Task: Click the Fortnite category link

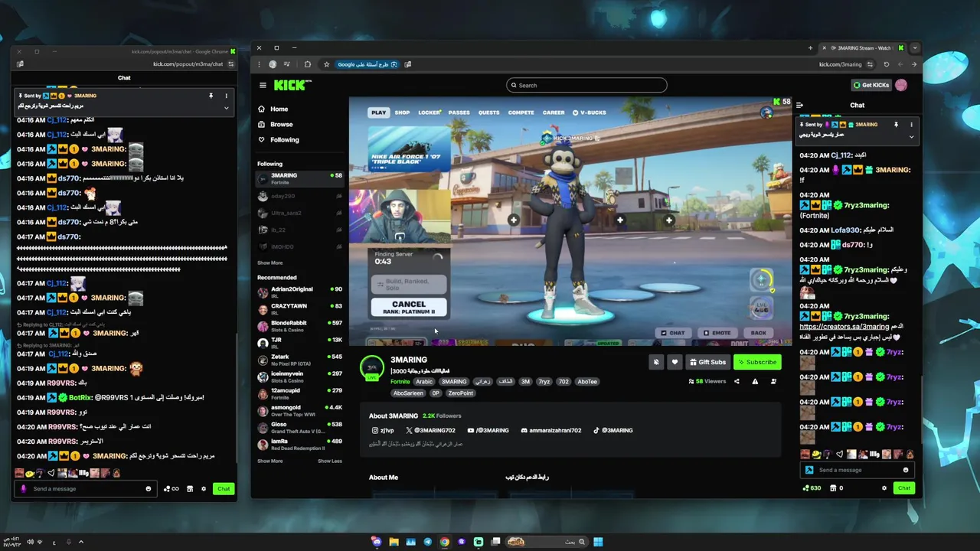Action: [x=400, y=381]
